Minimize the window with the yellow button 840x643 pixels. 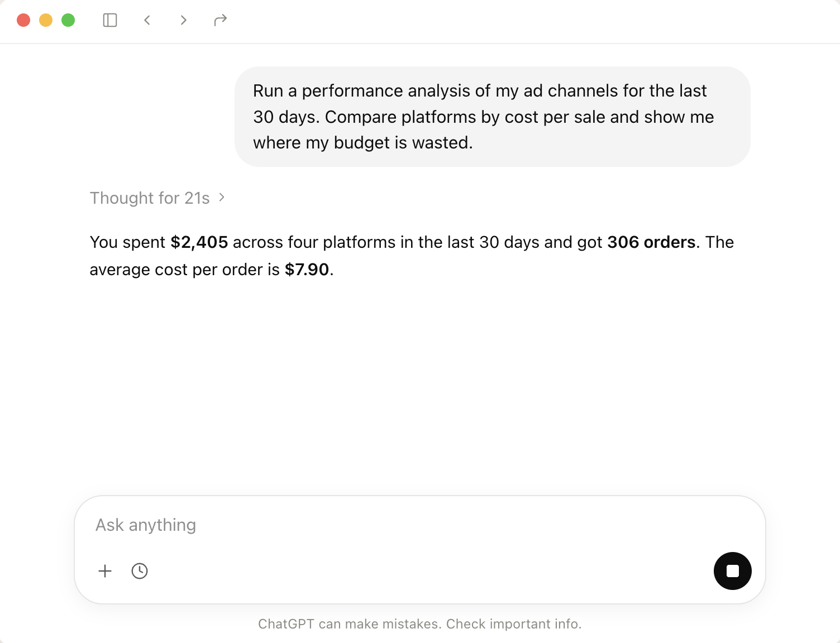46,20
